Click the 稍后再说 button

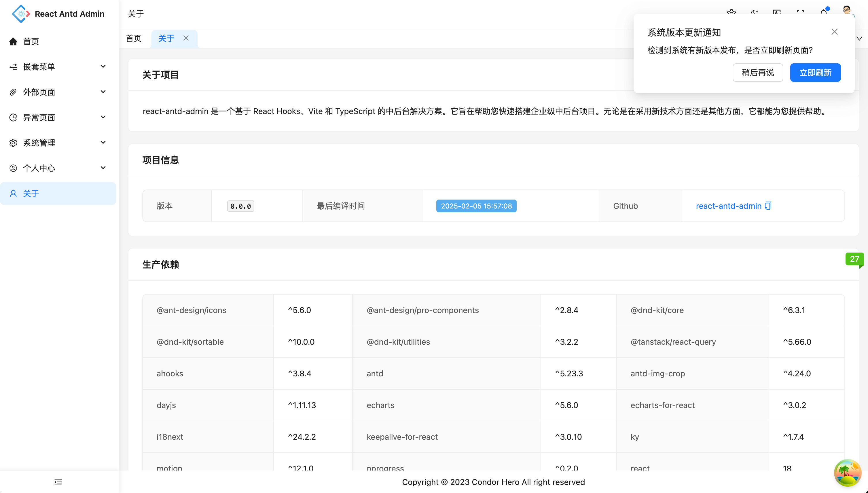point(758,73)
